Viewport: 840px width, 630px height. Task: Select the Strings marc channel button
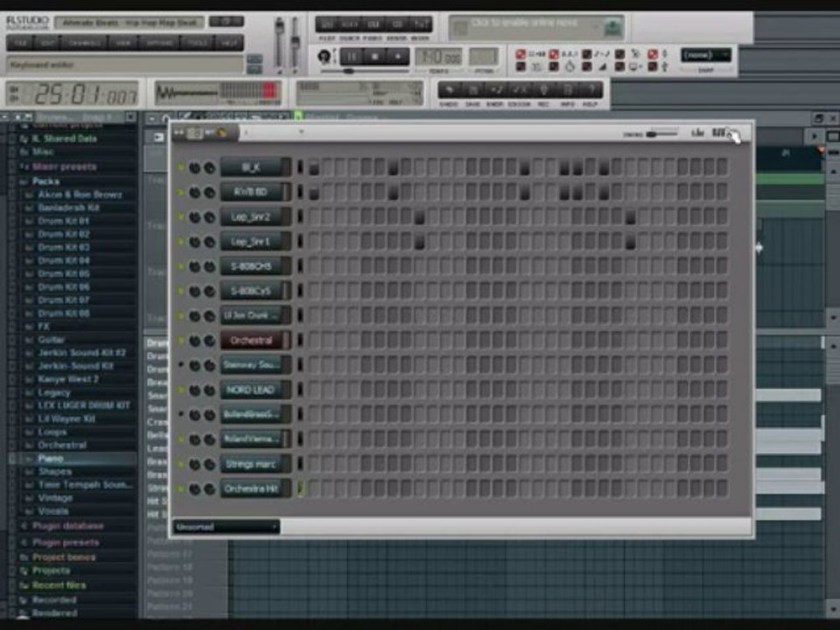click(251, 464)
